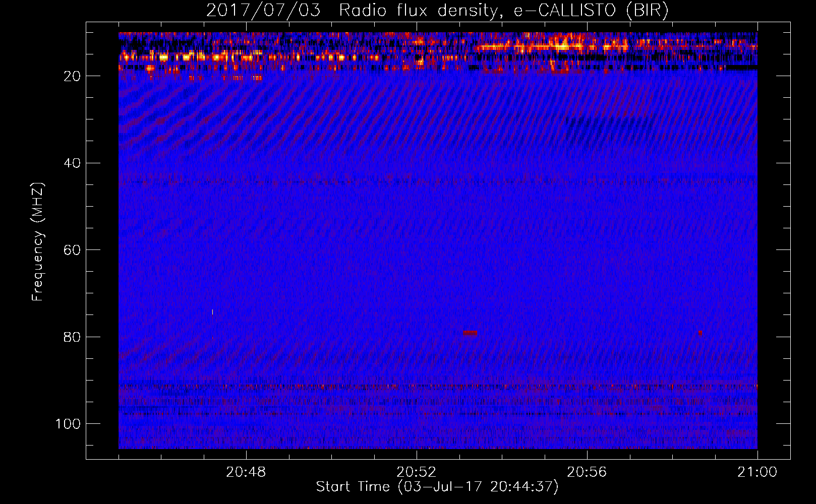Click the 20 MHz frequency tick label
The height and width of the screenshot is (504, 816).
click(72, 76)
